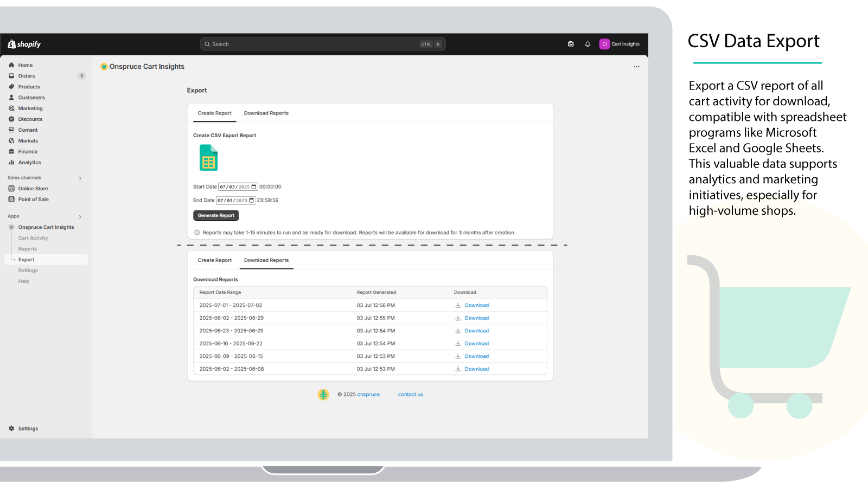Image resolution: width=868 pixels, height=488 pixels.
Task: Click the green CSV spreadsheet icon
Action: (x=208, y=158)
